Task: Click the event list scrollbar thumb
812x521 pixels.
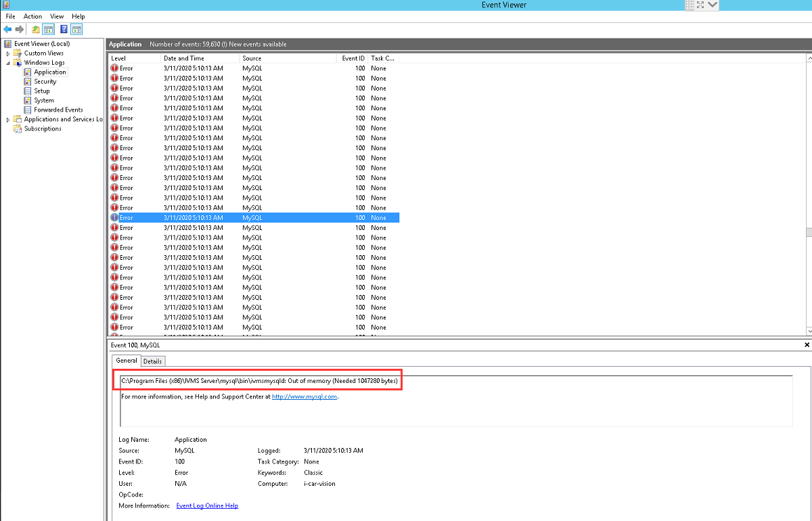Action: [x=809, y=232]
